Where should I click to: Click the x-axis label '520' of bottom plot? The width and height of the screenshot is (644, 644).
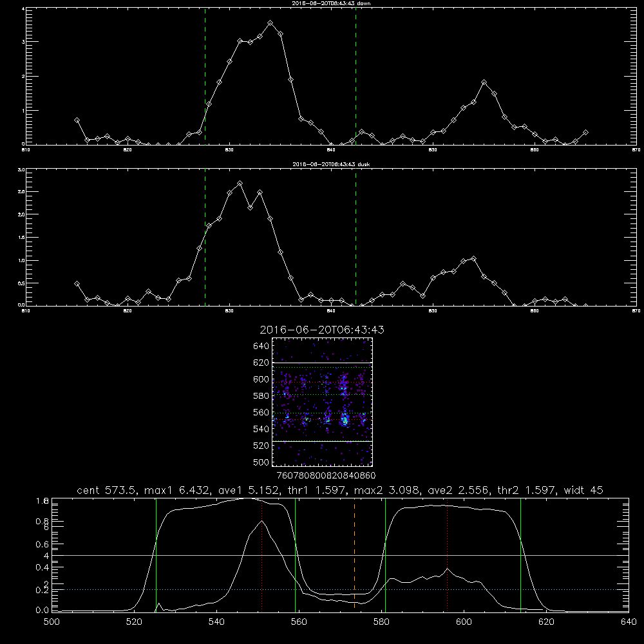(x=134, y=622)
